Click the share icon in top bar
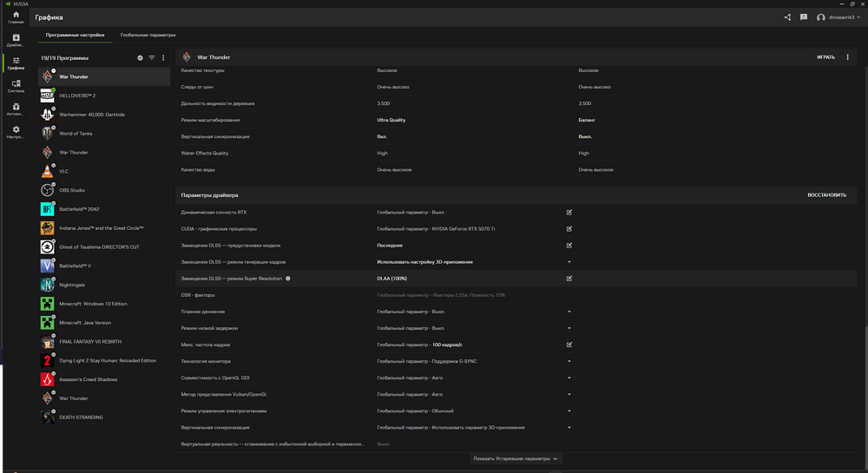 point(787,17)
